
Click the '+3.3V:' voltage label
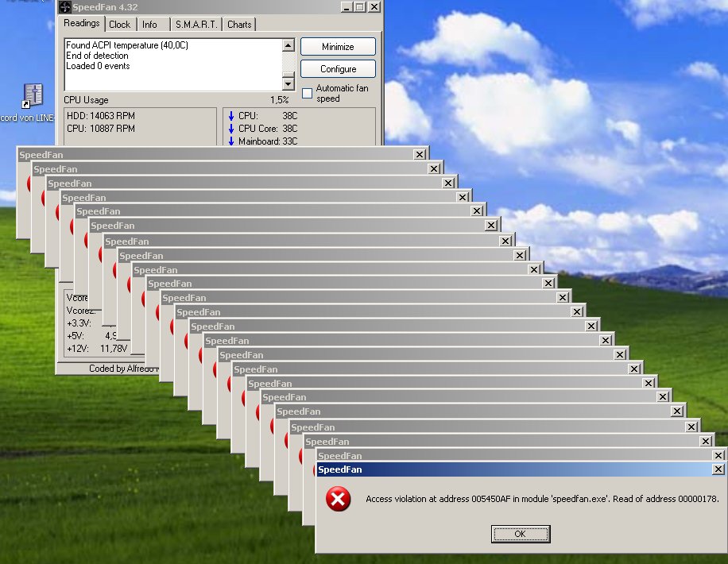click(x=79, y=323)
